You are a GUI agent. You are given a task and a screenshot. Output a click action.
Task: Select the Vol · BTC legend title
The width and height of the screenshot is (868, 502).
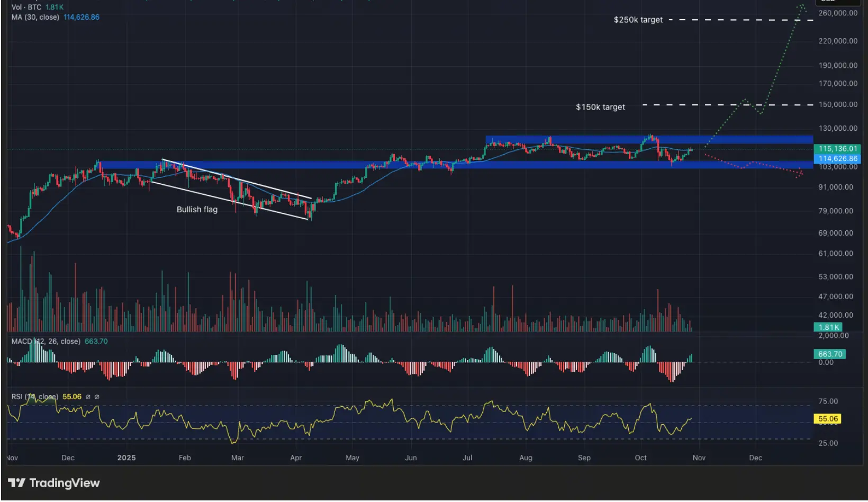[26, 7]
